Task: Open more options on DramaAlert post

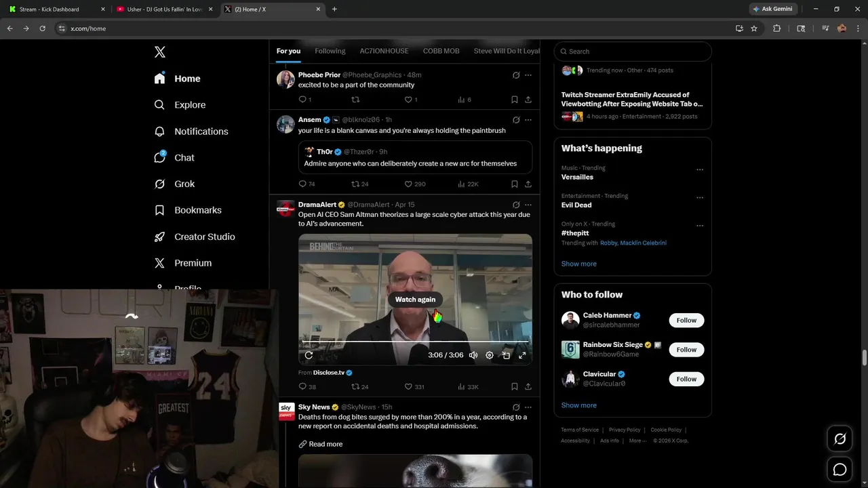Action: click(x=528, y=205)
